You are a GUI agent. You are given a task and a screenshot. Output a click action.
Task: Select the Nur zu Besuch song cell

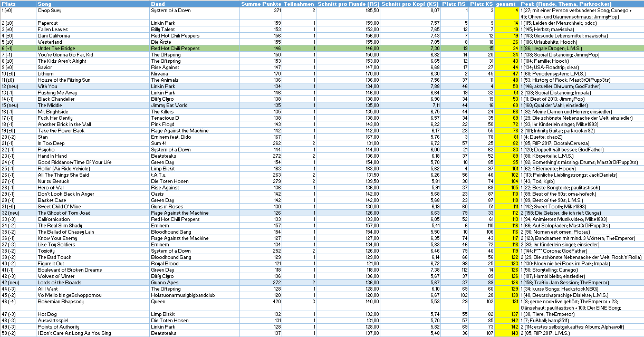[x=93, y=181]
